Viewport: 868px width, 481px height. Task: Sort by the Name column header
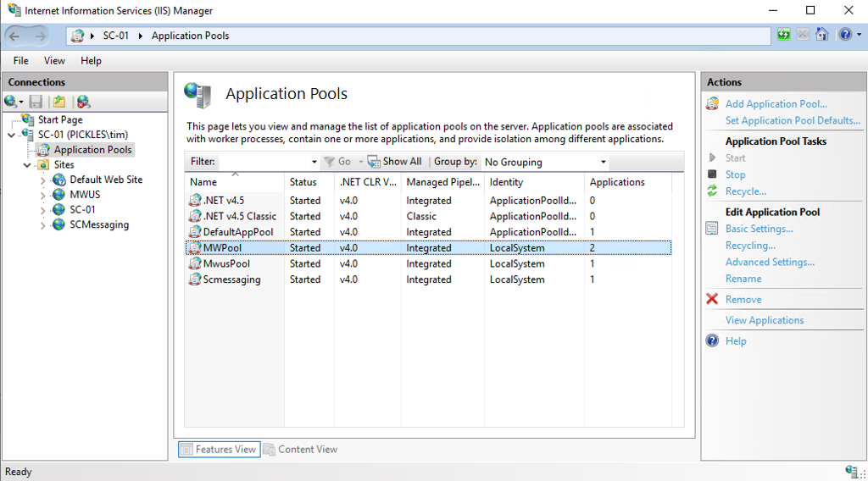point(234,182)
